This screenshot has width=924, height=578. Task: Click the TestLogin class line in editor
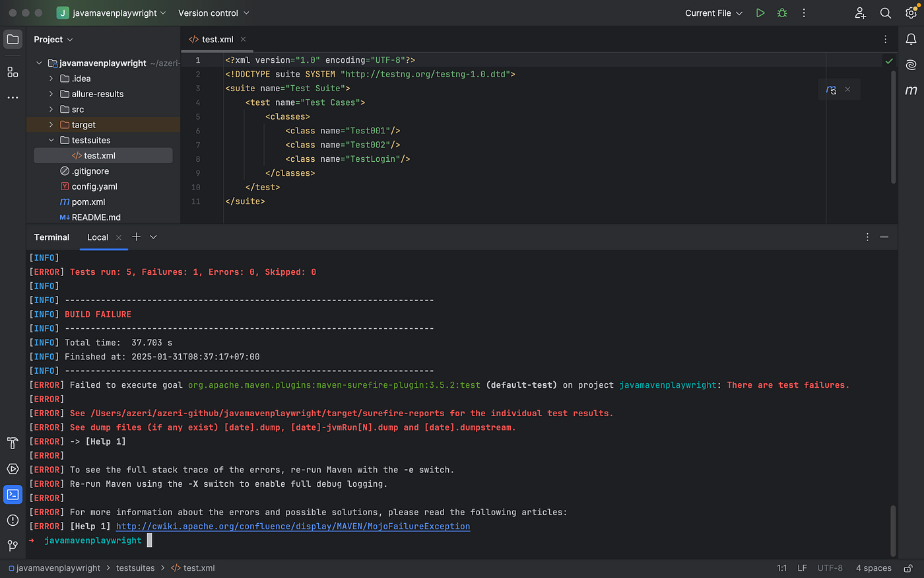(x=348, y=159)
